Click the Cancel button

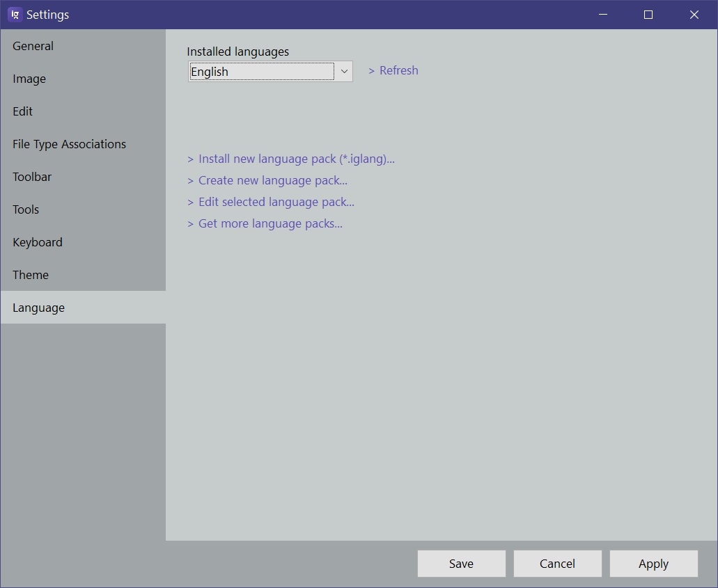click(x=558, y=564)
